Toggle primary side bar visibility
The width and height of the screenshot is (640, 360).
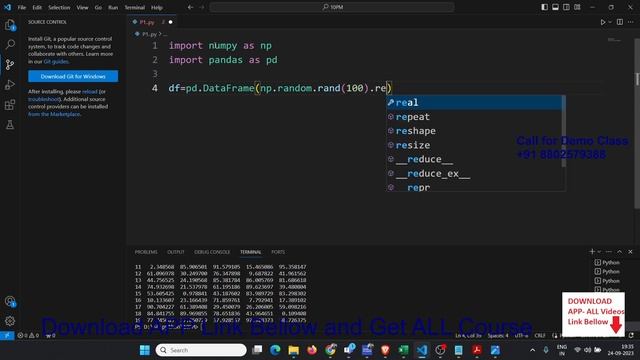pos(544,7)
